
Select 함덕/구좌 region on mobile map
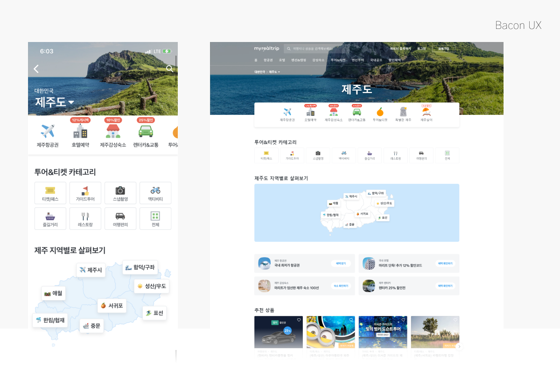(140, 267)
